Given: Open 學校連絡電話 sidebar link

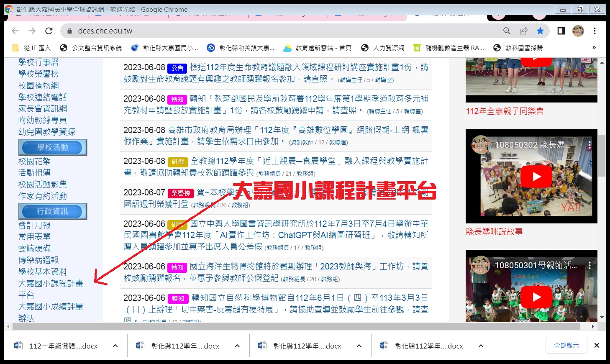Looking at the screenshot, I should 43,97.
